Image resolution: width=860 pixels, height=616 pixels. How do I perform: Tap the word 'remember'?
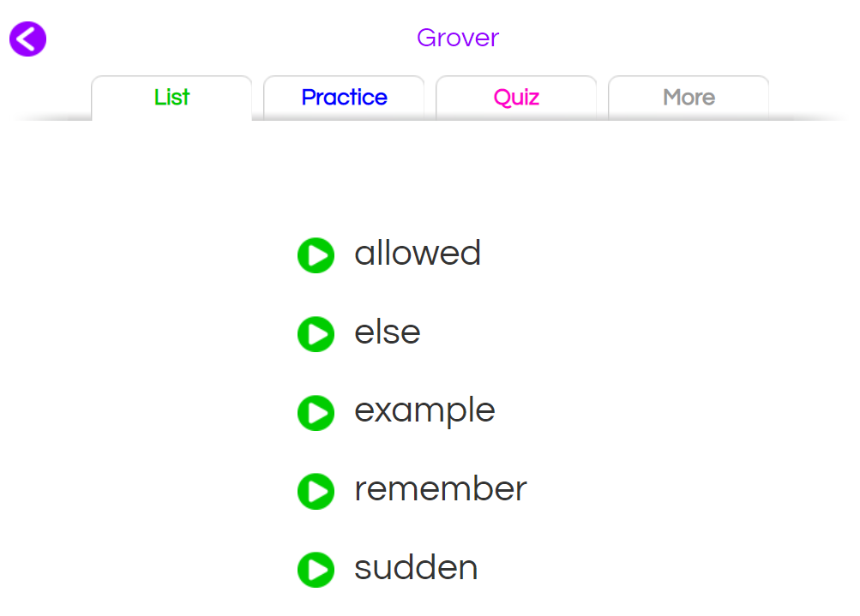441,489
